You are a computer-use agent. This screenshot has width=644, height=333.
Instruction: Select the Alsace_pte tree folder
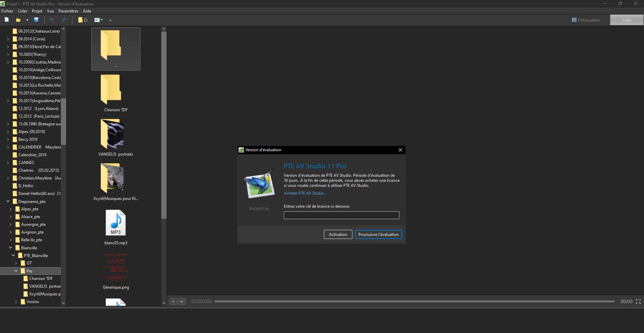tap(28, 217)
